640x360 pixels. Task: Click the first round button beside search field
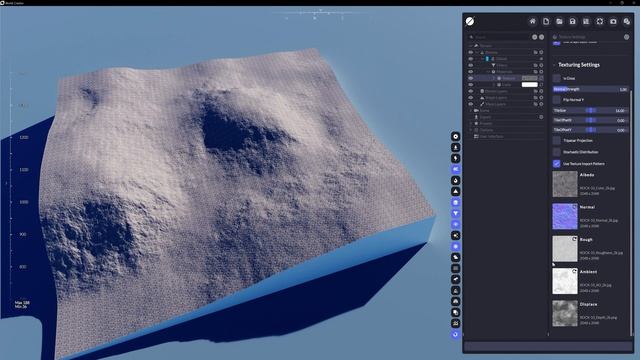click(x=534, y=37)
